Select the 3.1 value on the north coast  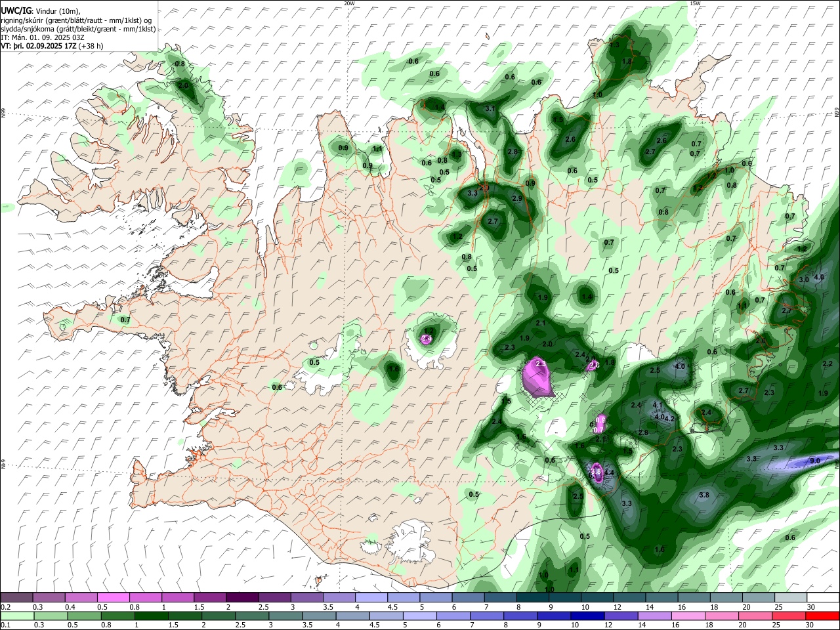(490, 108)
